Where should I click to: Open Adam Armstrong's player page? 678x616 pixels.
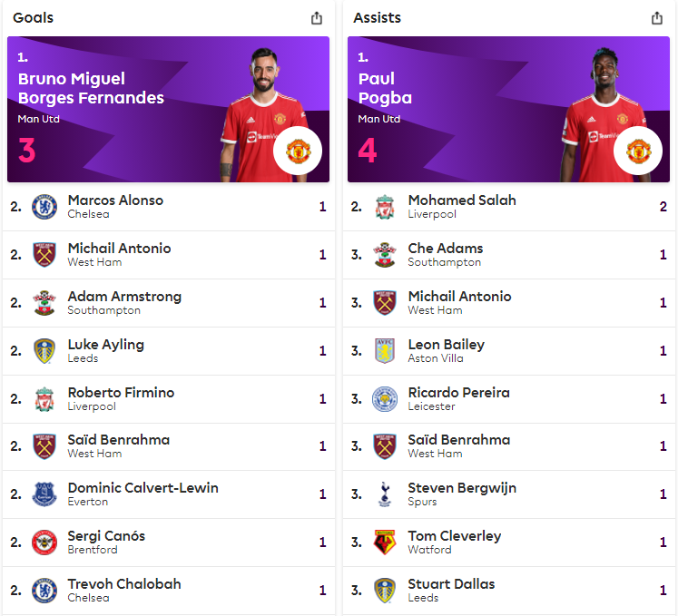pyautogui.click(x=124, y=297)
